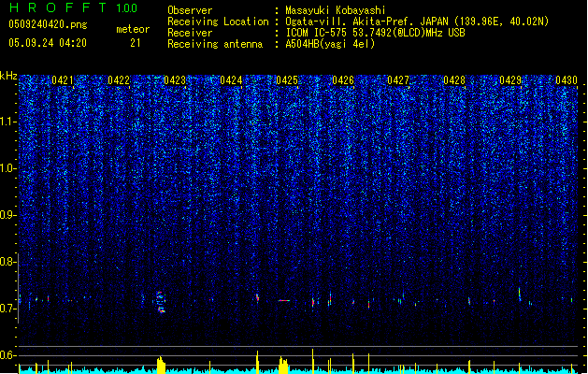The width and height of the screenshot is (588, 374).
Task: Click the horizontal red echo line after 0425
Action: click(x=284, y=300)
